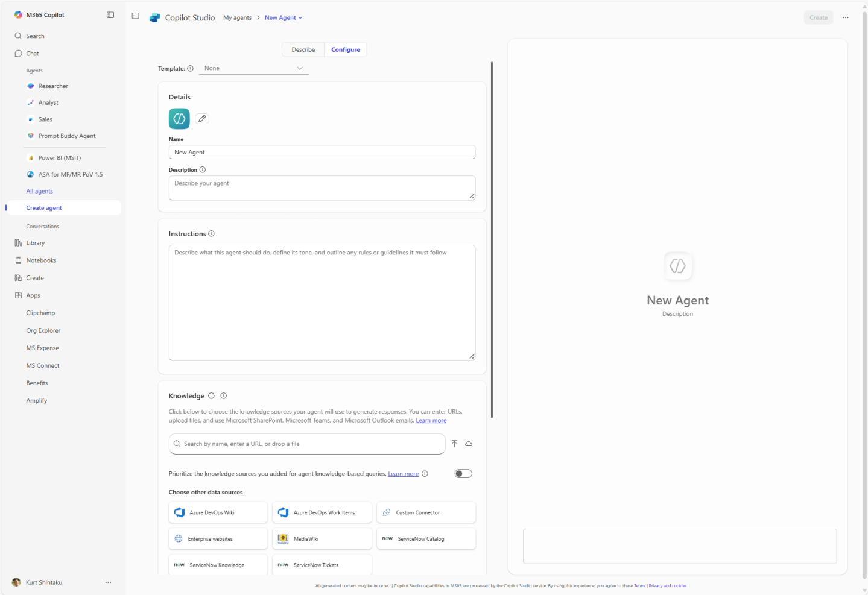Open the Template selection dropdown
The height and width of the screenshot is (595, 868).
[253, 68]
